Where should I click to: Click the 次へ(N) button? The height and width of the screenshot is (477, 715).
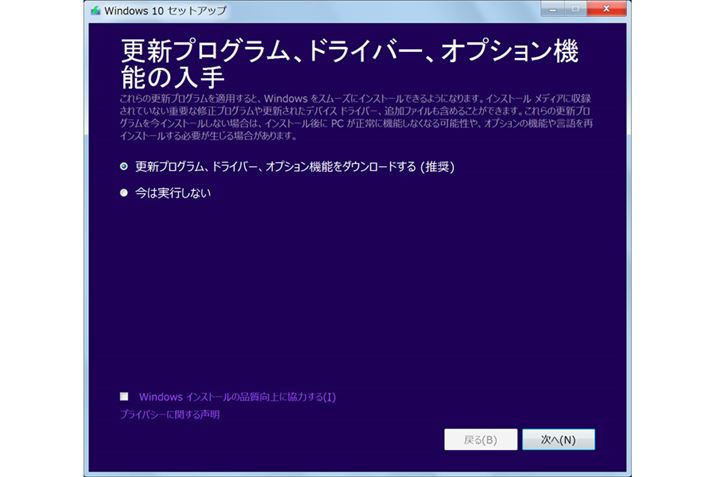click(559, 440)
